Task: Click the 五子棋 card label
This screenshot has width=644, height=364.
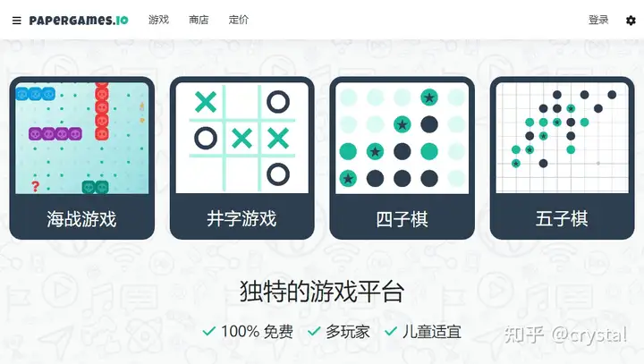Action: point(562,218)
